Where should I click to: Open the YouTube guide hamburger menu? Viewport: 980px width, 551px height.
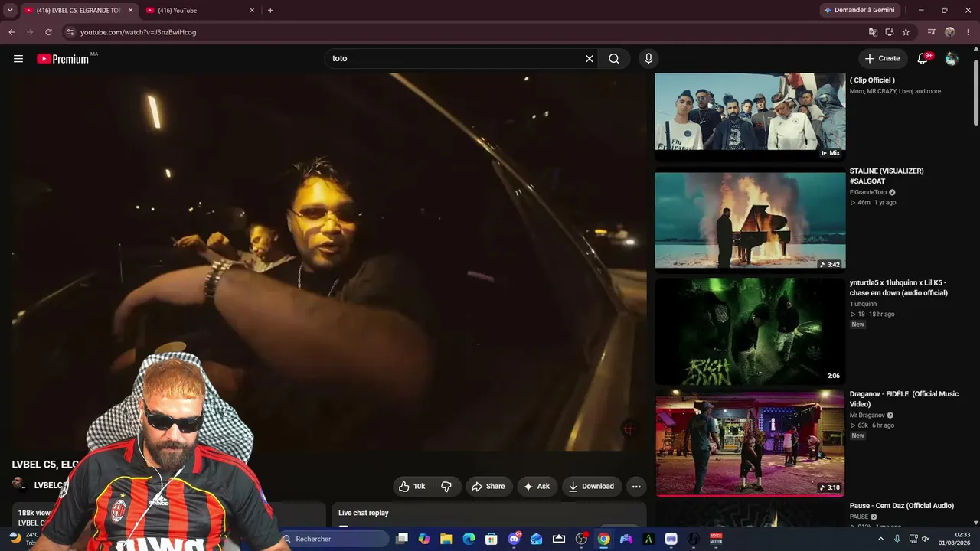(18, 59)
